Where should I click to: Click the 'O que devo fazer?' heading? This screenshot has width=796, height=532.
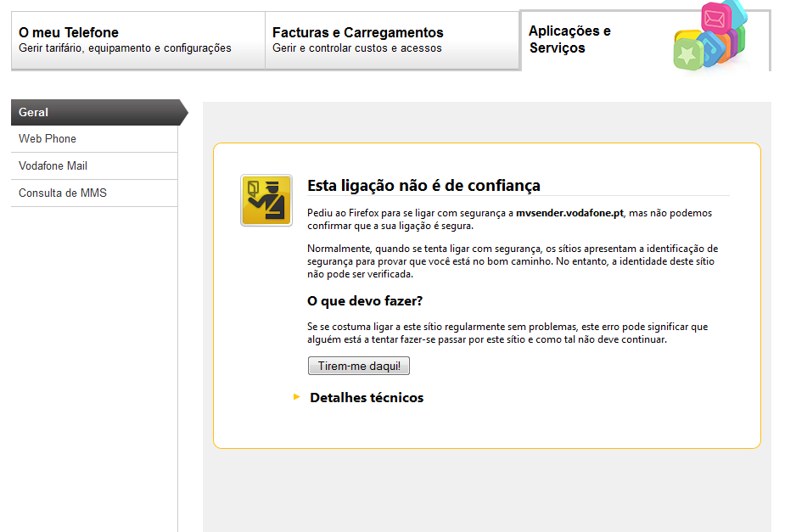point(364,301)
